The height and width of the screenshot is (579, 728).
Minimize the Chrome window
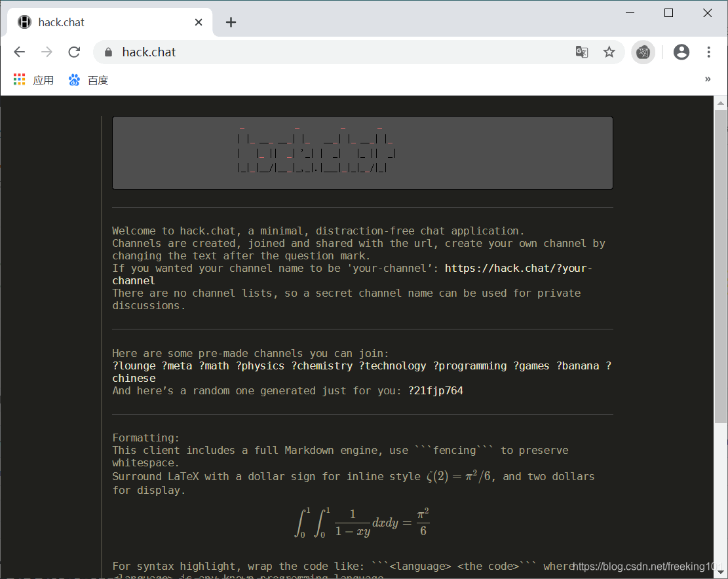630,13
